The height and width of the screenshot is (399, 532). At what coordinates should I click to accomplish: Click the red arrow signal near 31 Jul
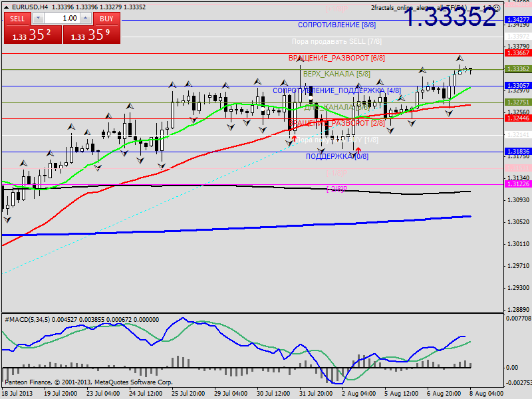(x=294, y=139)
